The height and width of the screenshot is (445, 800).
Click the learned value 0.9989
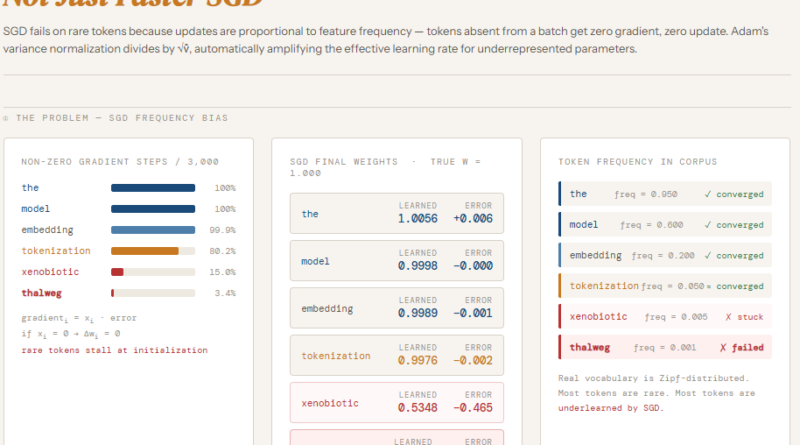[418, 313]
